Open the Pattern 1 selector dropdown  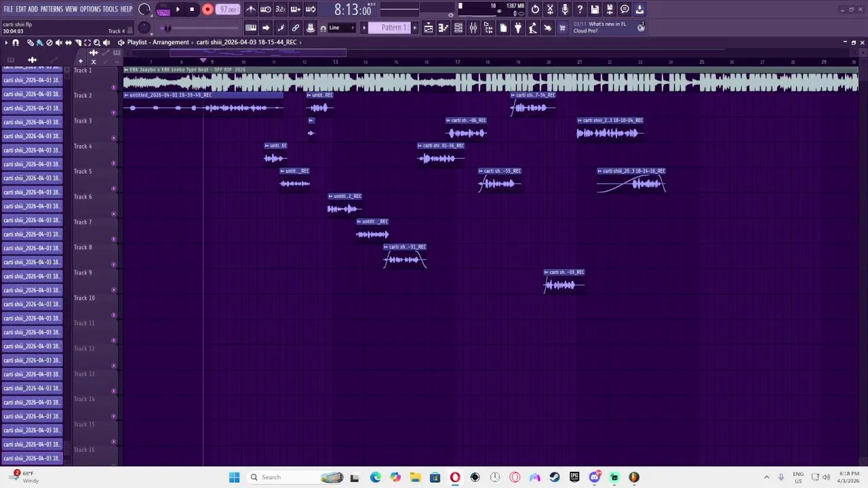pos(390,28)
